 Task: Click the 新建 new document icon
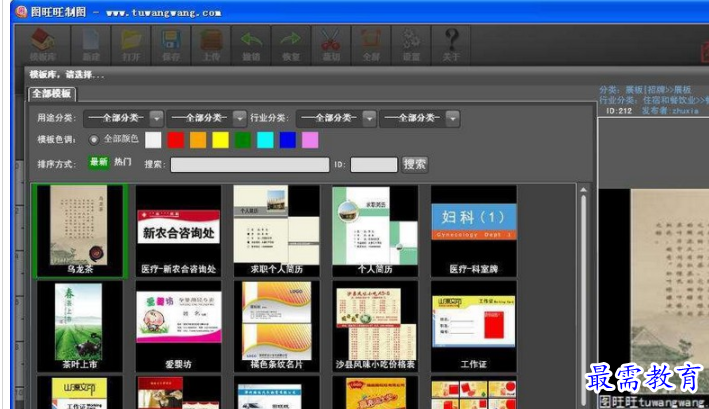click(x=91, y=45)
